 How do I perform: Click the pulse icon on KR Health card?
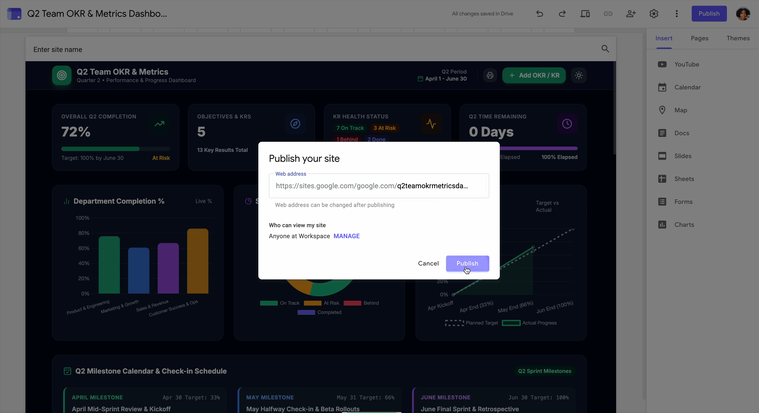pos(431,124)
